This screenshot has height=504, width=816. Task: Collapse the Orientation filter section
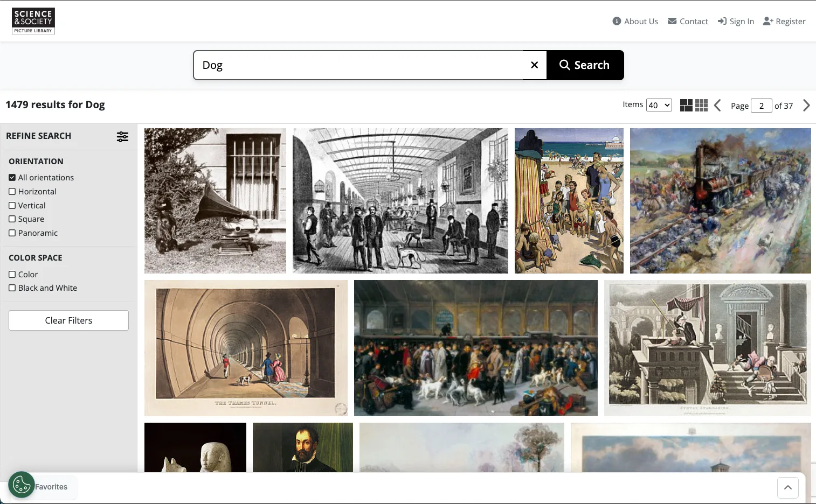pos(36,161)
